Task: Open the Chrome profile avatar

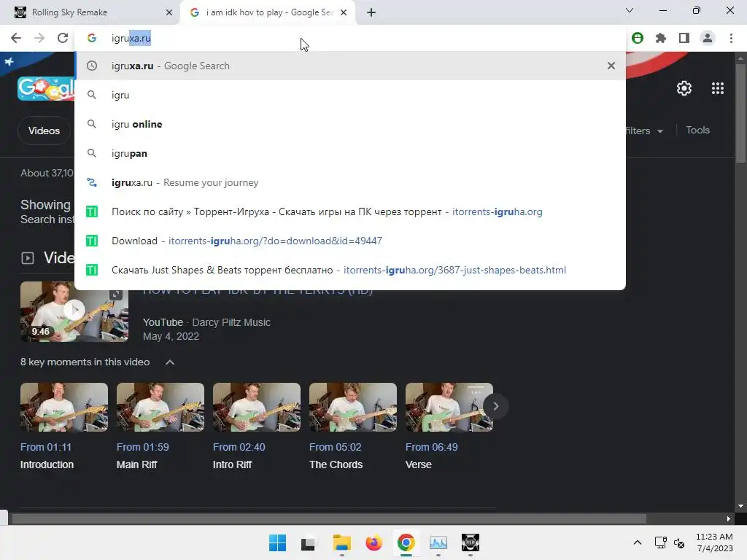Action: point(708,38)
